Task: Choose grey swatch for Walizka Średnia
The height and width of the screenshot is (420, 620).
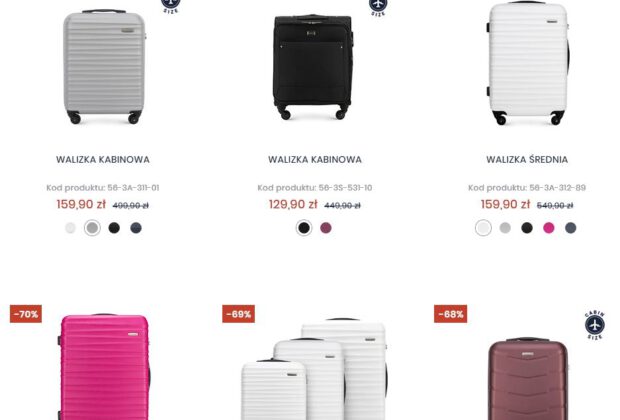Action: click(x=505, y=228)
